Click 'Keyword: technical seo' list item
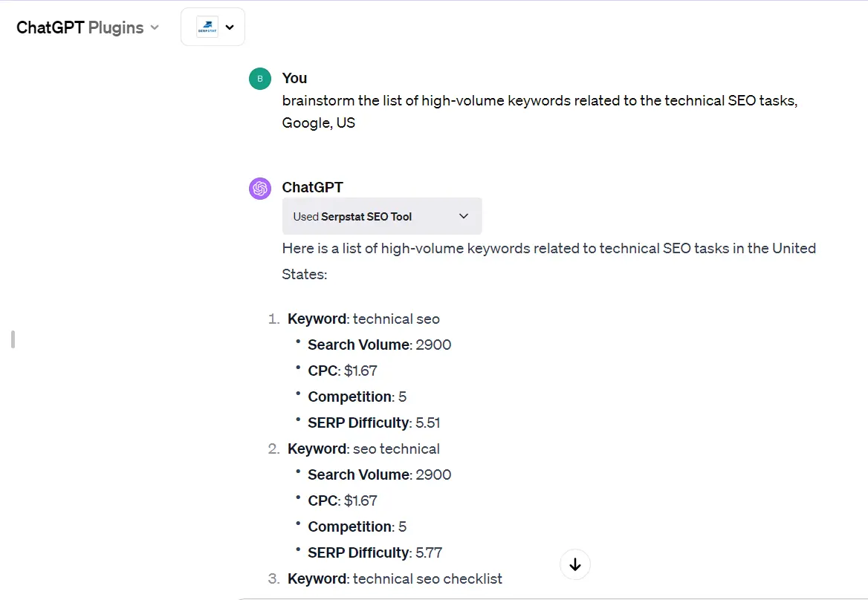The height and width of the screenshot is (600, 868). (x=363, y=319)
